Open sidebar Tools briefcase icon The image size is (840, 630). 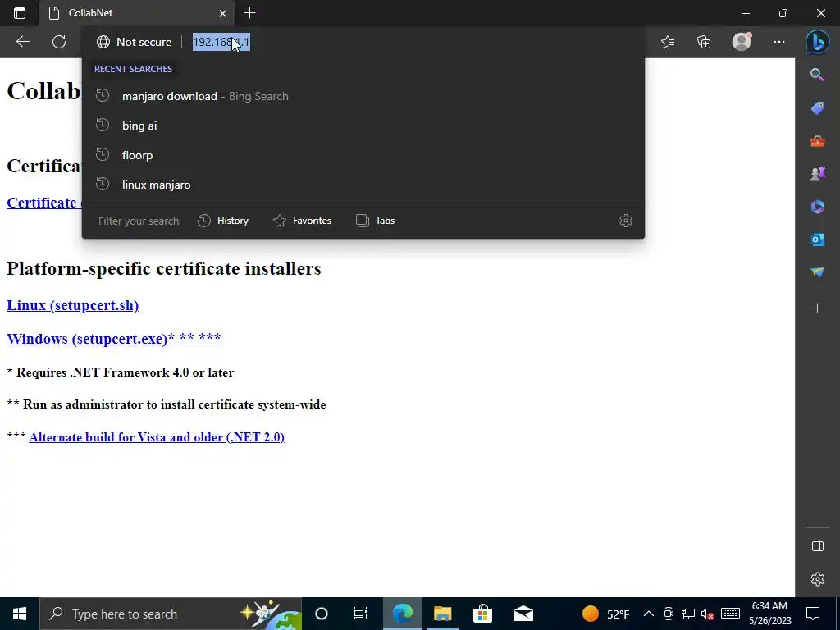pyautogui.click(x=818, y=141)
